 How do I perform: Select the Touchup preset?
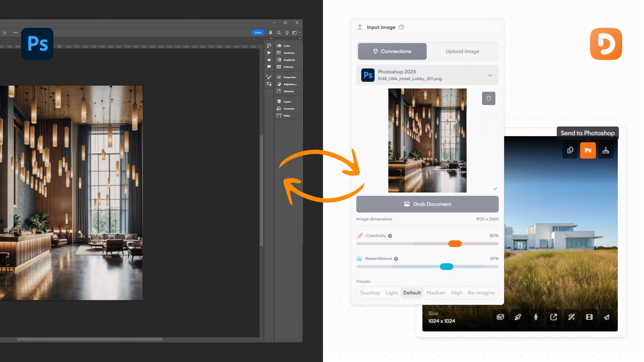[x=370, y=293]
